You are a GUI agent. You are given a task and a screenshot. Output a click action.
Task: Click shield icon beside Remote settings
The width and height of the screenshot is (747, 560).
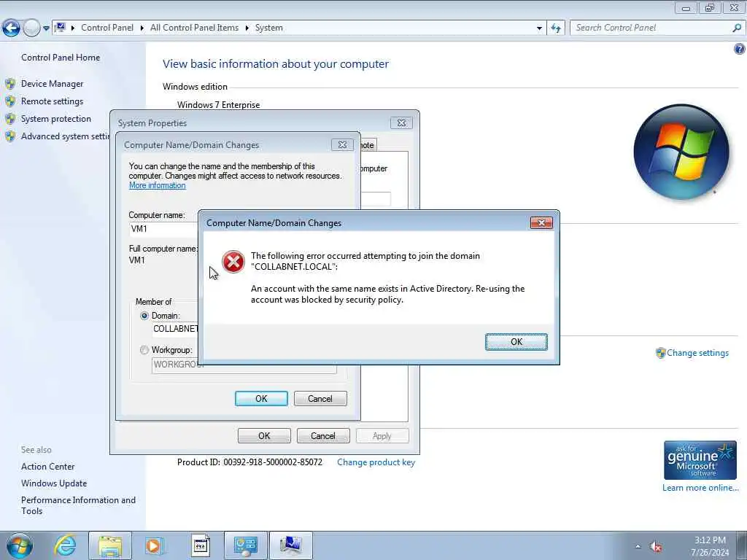[10, 101]
